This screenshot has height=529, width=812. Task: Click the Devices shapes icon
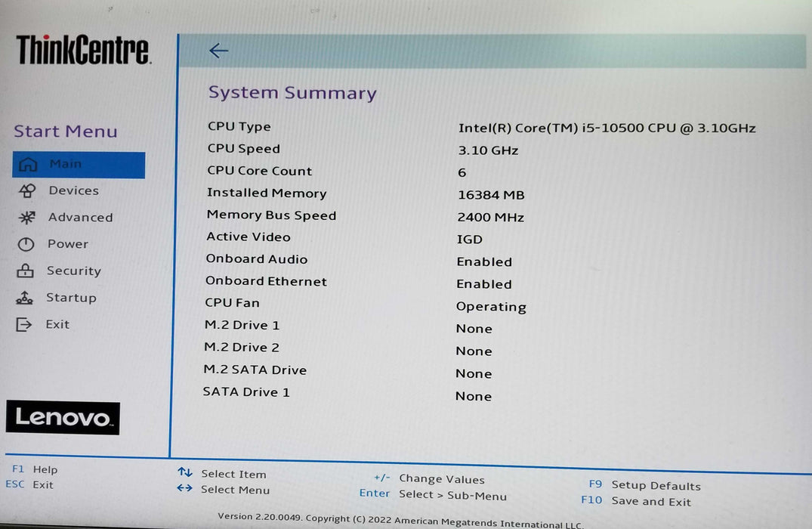(27, 191)
